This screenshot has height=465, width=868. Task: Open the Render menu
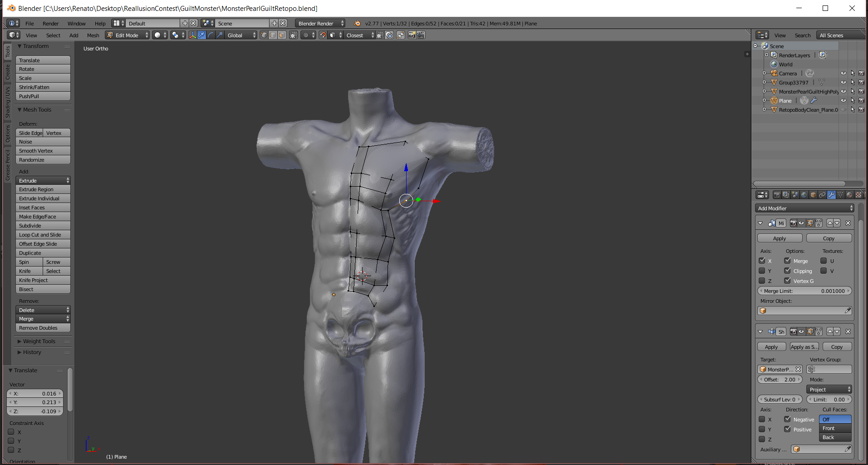50,23
